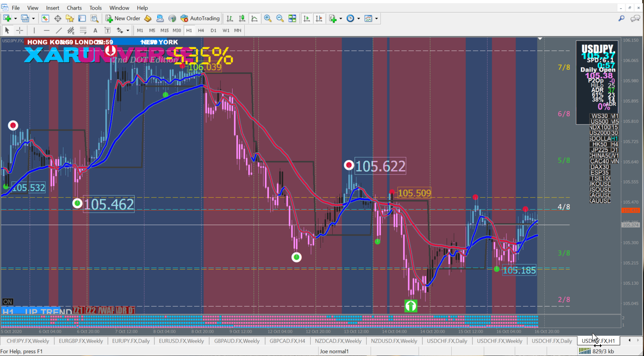Toggle the AutoTrading button
The width and height of the screenshot is (644, 356).
click(x=200, y=18)
